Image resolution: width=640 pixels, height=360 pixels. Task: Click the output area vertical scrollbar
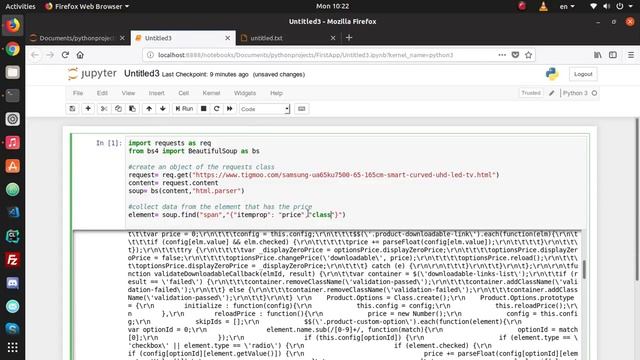[x=584, y=269]
